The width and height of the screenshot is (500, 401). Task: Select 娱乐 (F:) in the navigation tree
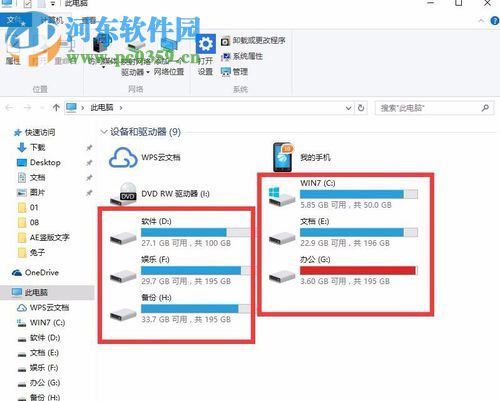pos(38,368)
